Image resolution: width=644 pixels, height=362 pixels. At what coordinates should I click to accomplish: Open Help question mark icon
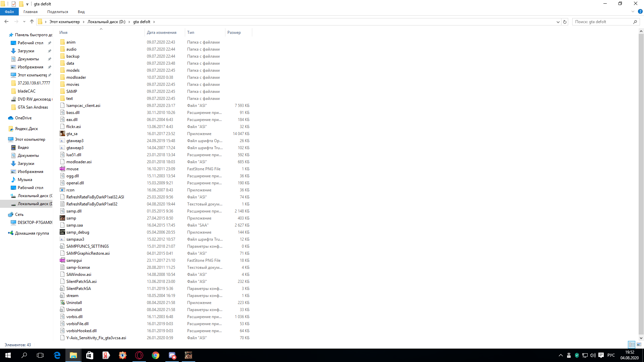(640, 12)
